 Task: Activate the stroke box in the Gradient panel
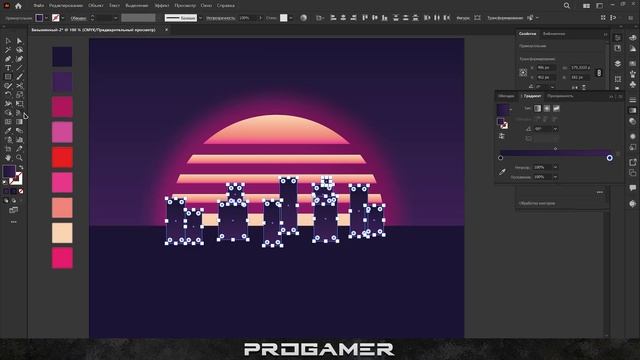[505, 125]
